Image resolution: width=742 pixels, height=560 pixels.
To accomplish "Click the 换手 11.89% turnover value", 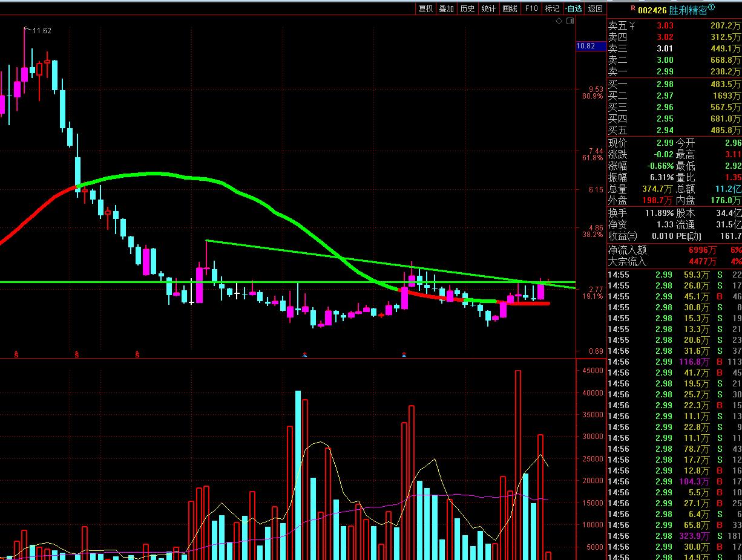I will [x=658, y=213].
